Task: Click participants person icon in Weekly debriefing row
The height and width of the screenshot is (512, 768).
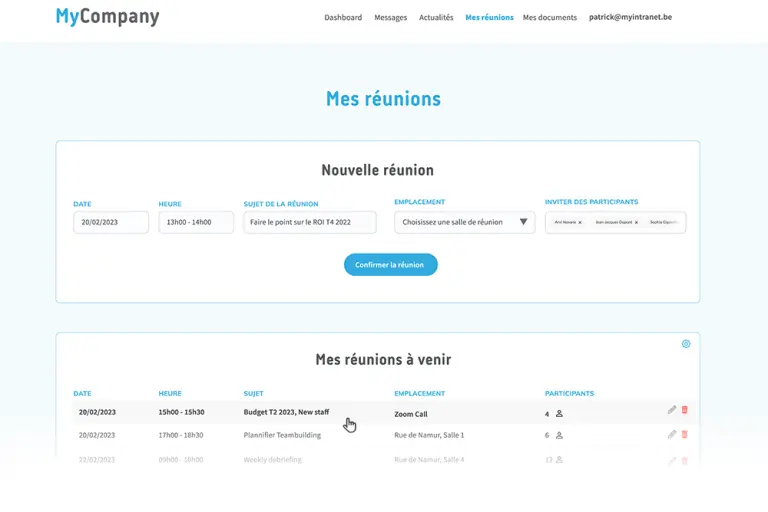Action: point(559,460)
